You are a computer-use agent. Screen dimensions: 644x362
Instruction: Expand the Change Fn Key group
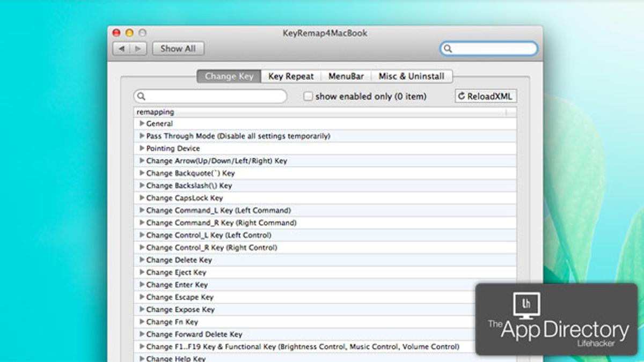[142, 322]
